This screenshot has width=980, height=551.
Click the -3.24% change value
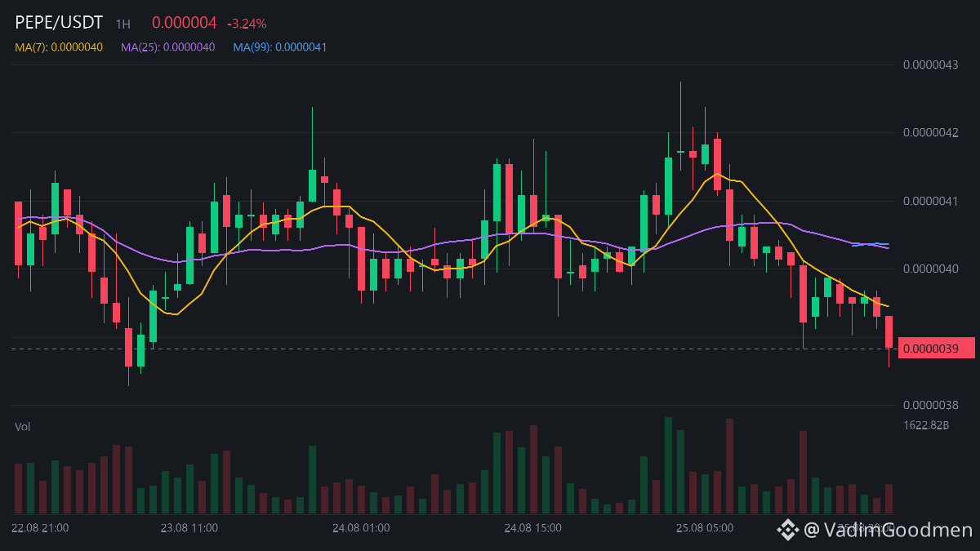pyautogui.click(x=247, y=24)
